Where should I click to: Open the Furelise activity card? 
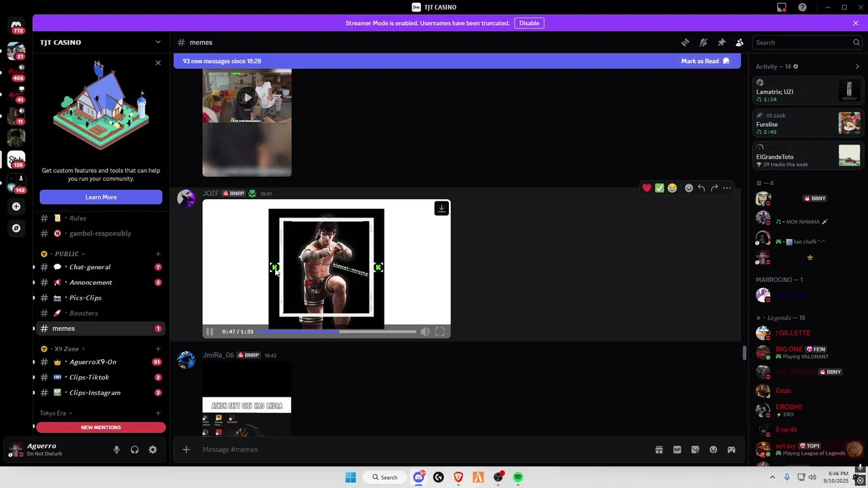tap(808, 124)
